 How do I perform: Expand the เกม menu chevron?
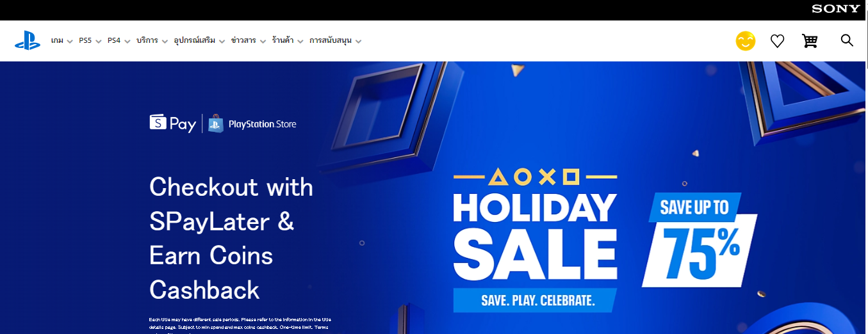70,42
